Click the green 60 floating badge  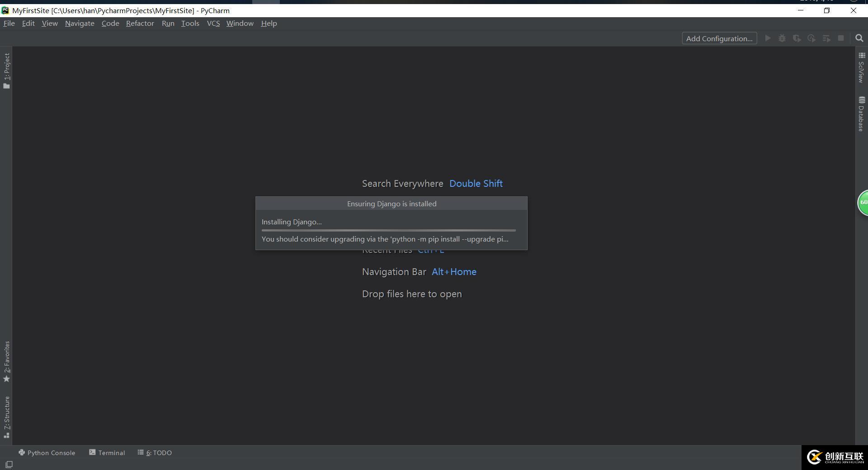863,203
